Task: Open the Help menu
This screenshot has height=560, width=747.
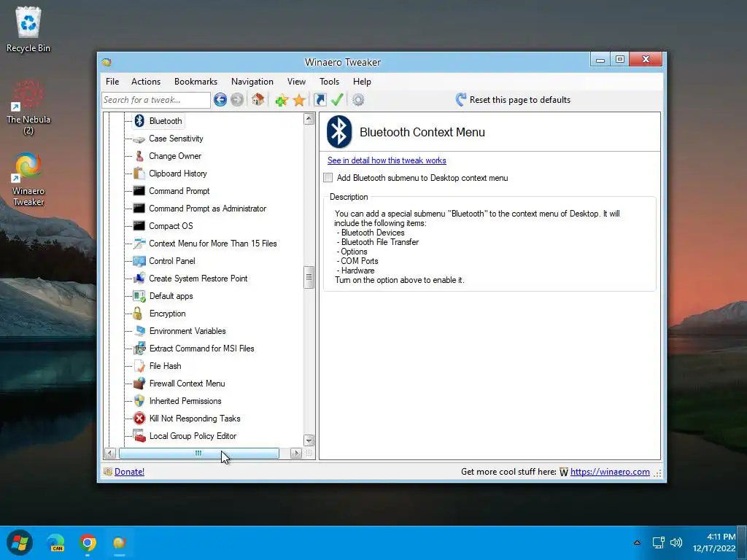Action: click(x=362, y=82)
